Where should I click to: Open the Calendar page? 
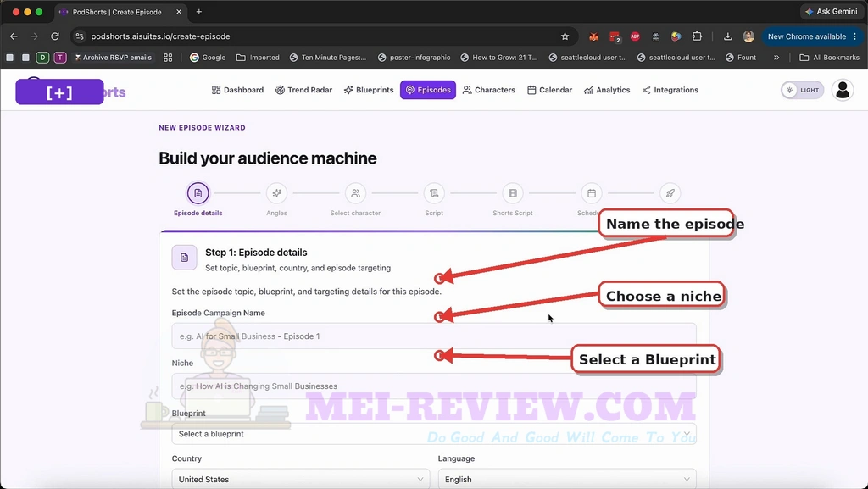click(549, 90)
